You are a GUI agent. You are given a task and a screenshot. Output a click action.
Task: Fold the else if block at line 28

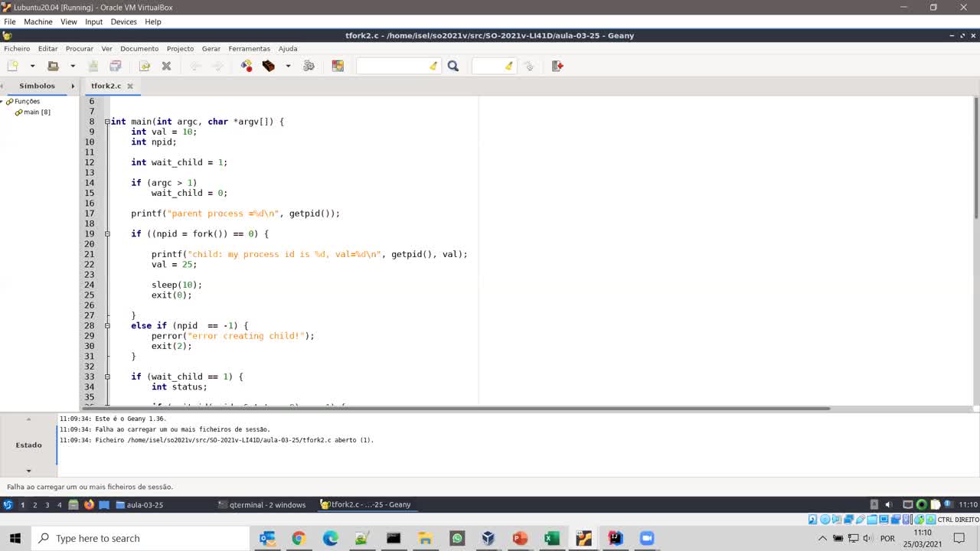pyautogui.click(x=107, y=325)
